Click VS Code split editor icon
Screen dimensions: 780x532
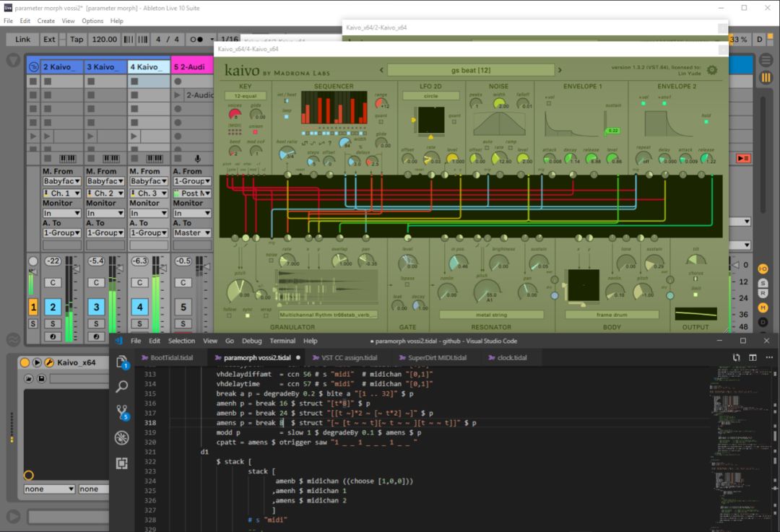coord(753,357)
